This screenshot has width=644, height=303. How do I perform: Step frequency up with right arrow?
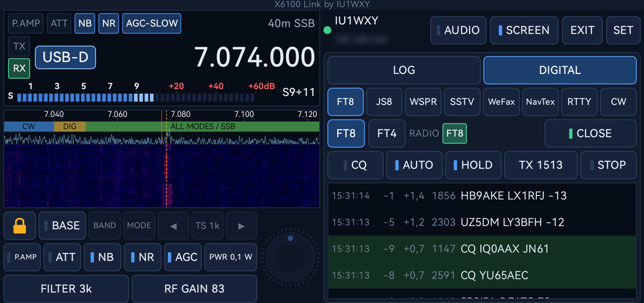point(242,226)
